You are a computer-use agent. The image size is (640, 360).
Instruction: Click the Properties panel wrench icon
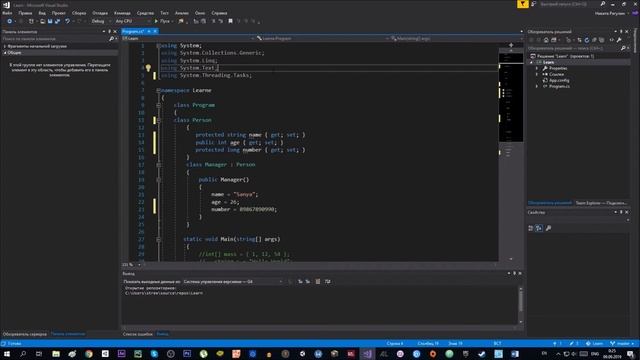pyautogui.click(x=548, y=228)
